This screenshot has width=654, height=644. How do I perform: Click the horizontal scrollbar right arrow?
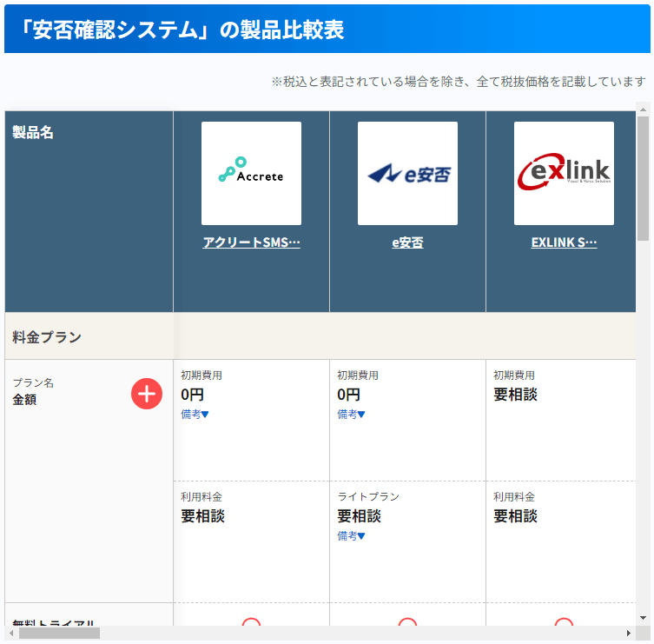629,634
